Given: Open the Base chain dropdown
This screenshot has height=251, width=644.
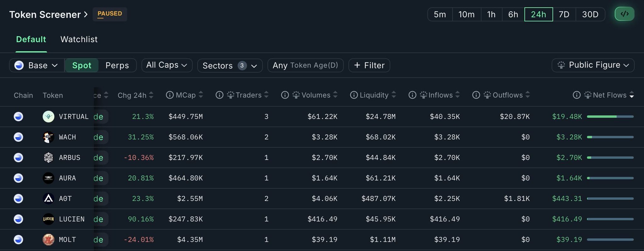Looking at the screenshot, I should click(x=36, y=65).
